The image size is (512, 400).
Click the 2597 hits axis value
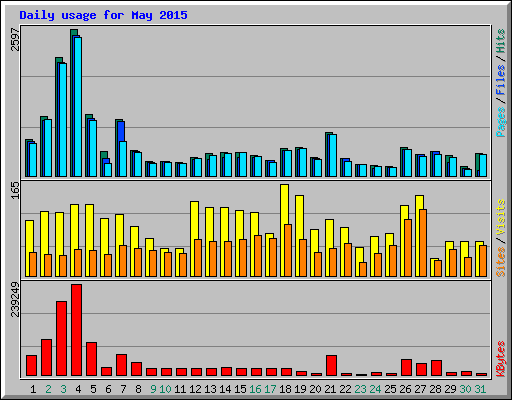coord(15,39)
